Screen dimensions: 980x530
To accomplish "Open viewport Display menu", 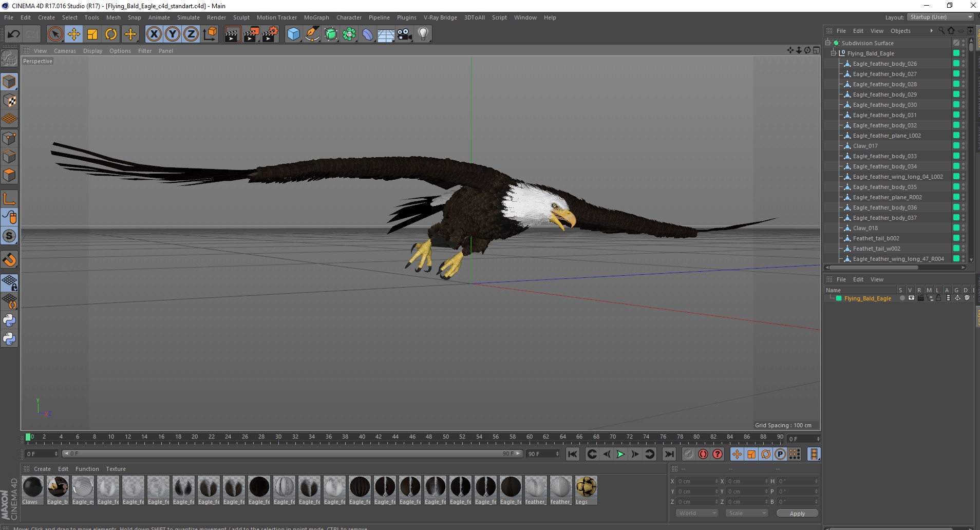I will 92,51.
